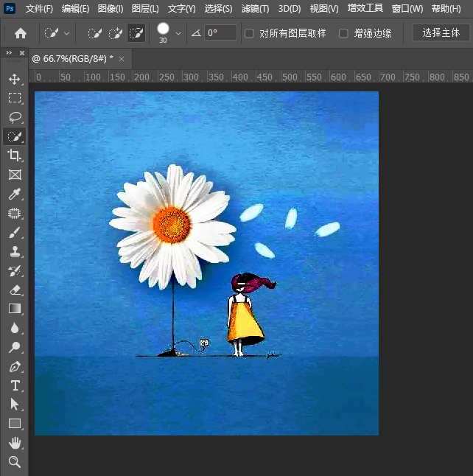Viewport: 473px width, 476px height.
Task: Open the 滤镜(T) menu
Action: 255,9
